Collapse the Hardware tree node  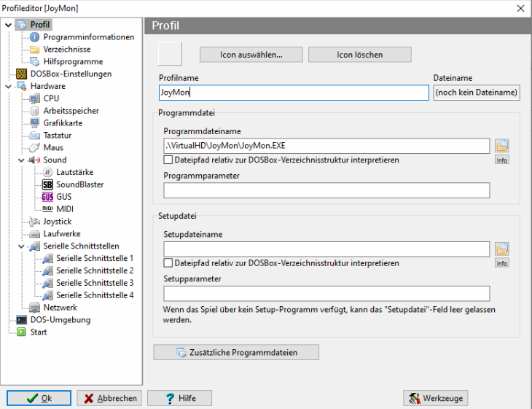pos(7,86)
